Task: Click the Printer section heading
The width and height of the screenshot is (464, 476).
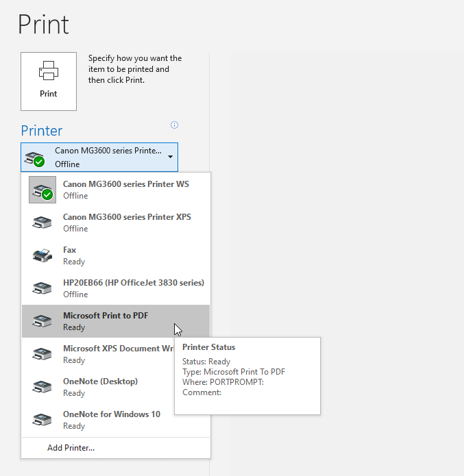Action: point(42,131)
